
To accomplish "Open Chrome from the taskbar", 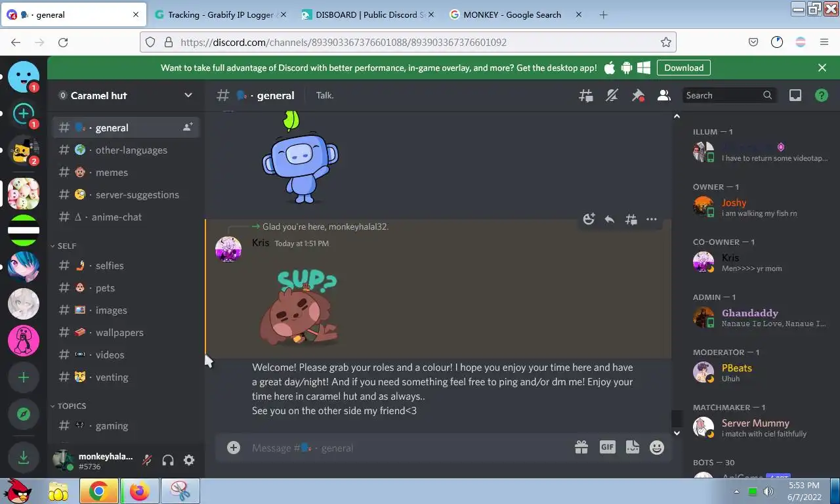I will coord(98,491).
